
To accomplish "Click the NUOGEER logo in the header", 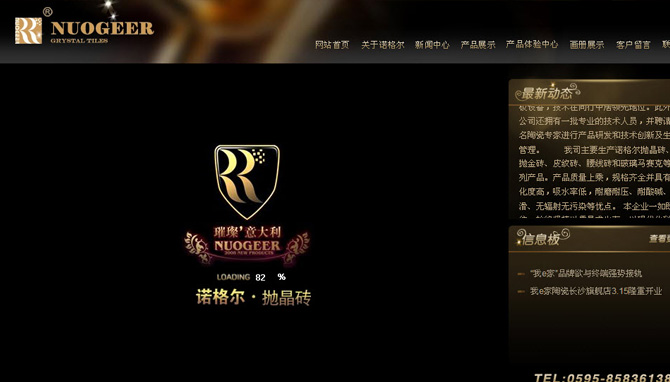I will pos(84,31).
